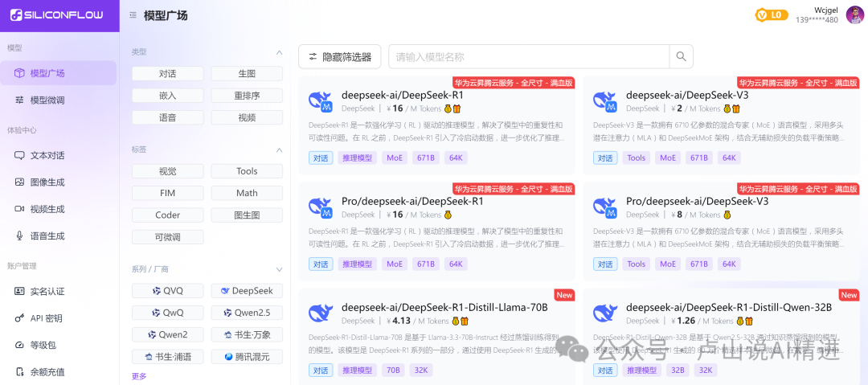Screen dimensions: 868x385
Task: Click the DeepSeek whale logo on deepseek-ai/DeepSeek-R1 card
Action: click(321, 100)
